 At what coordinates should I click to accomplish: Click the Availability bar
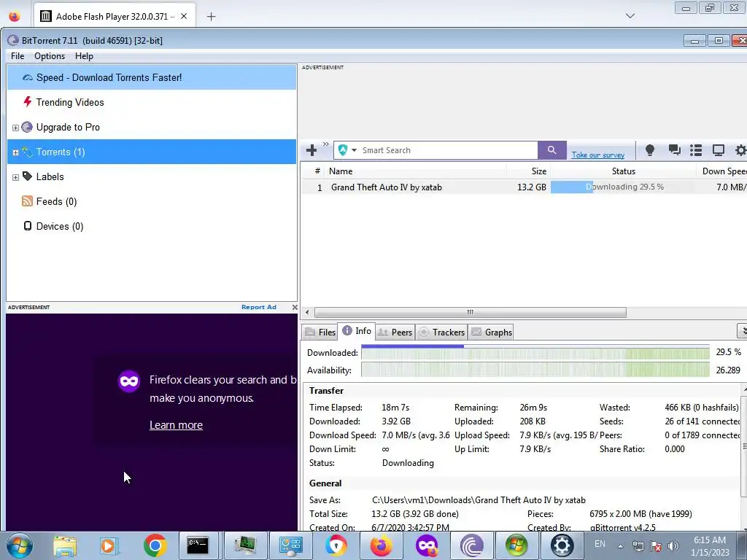535,370
